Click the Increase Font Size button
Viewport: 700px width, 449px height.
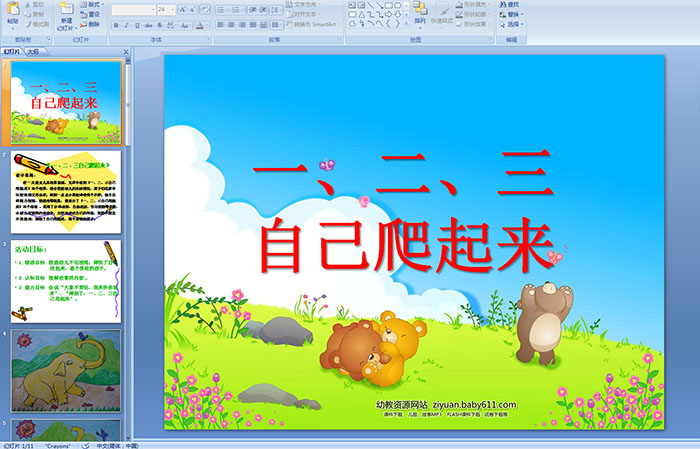tap(183, 9)
